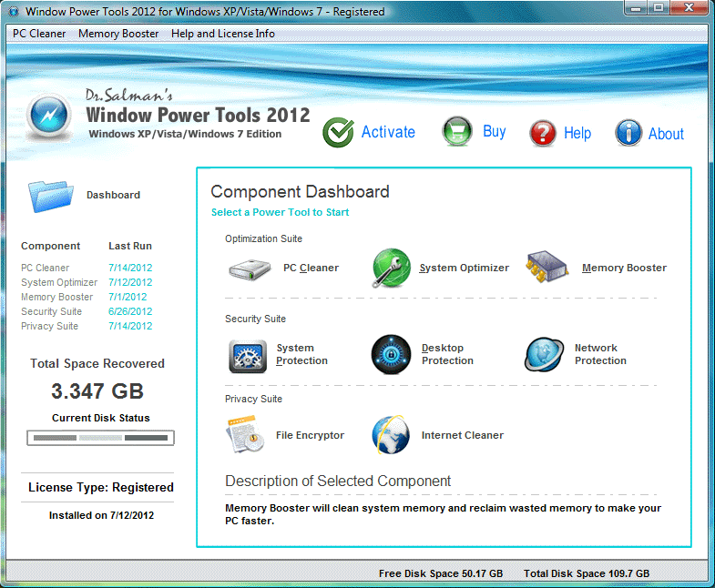Open Internet Cleaner label
715x588 pixels.
pos(463,435)
